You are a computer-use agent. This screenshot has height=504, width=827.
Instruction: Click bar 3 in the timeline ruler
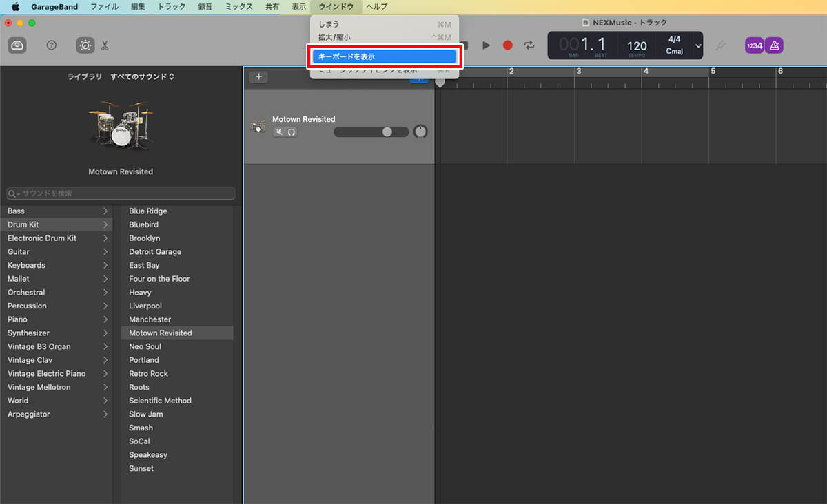[580, 71]
